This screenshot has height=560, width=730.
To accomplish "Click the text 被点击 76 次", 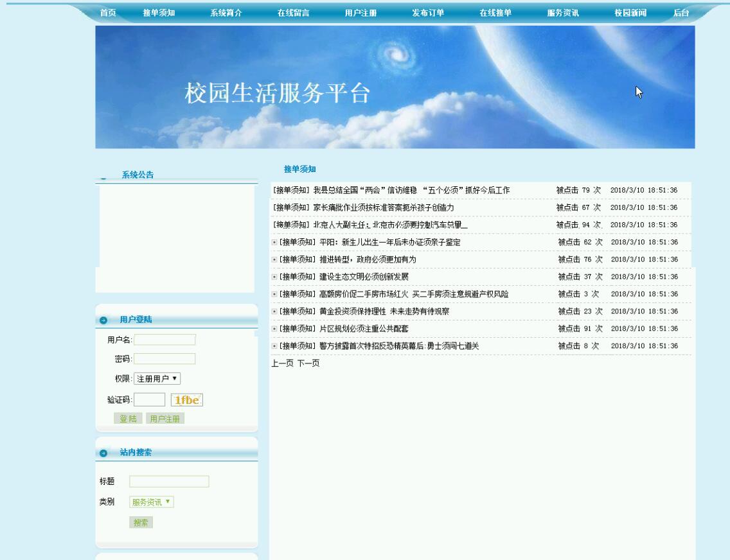I will tap(580, 259).
